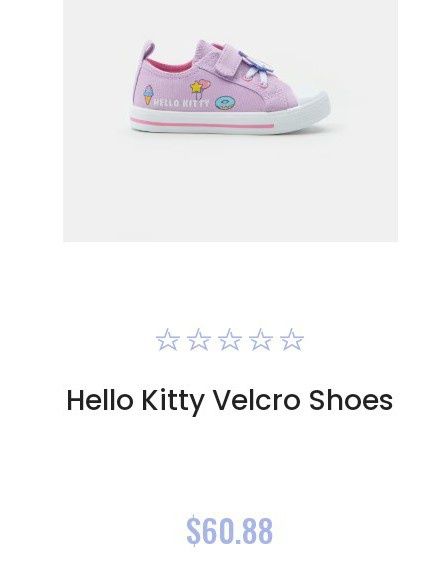Click the heel pull tab of the shoe

pyautogui.click(x=149, y=52)
